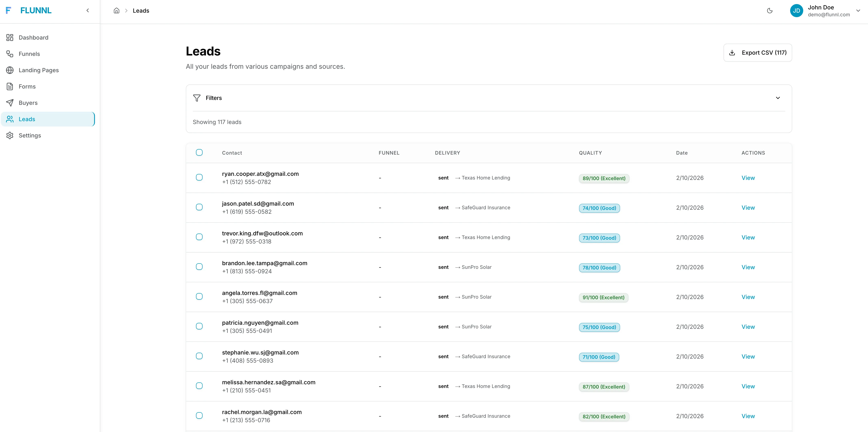
Task: Check the checkbox for angela.torres.fl@gmail.com
Action: 199,296
